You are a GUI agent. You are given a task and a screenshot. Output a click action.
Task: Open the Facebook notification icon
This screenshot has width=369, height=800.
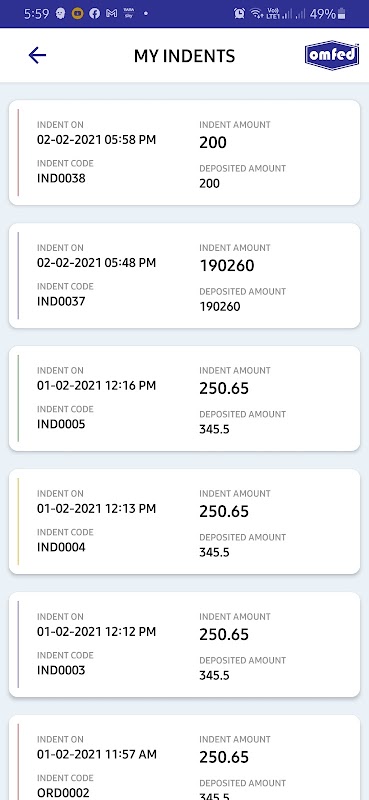point(94,14)
